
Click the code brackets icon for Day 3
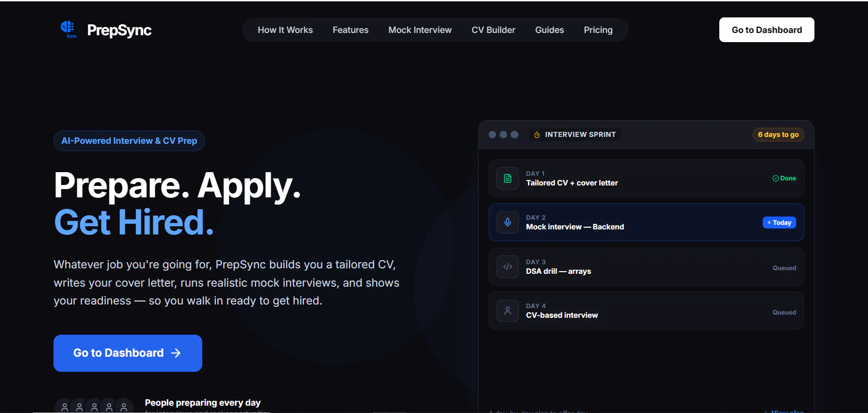click(507, 267)
